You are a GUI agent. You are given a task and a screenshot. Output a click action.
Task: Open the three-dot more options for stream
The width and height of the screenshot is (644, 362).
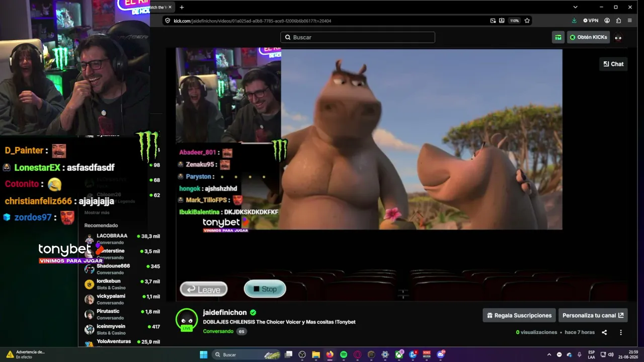click(621, 332)
